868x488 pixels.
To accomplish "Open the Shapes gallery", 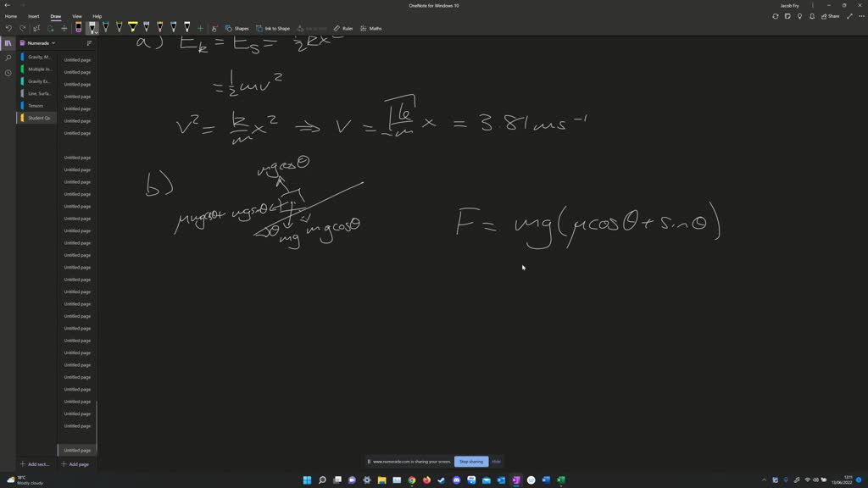I will pos(237,28).
